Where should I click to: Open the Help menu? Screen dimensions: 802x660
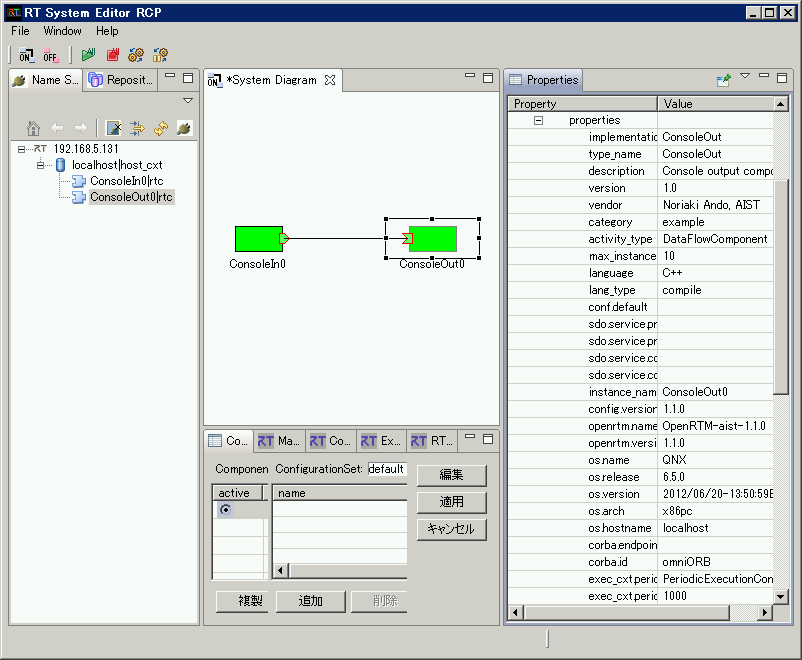(107, 31)
